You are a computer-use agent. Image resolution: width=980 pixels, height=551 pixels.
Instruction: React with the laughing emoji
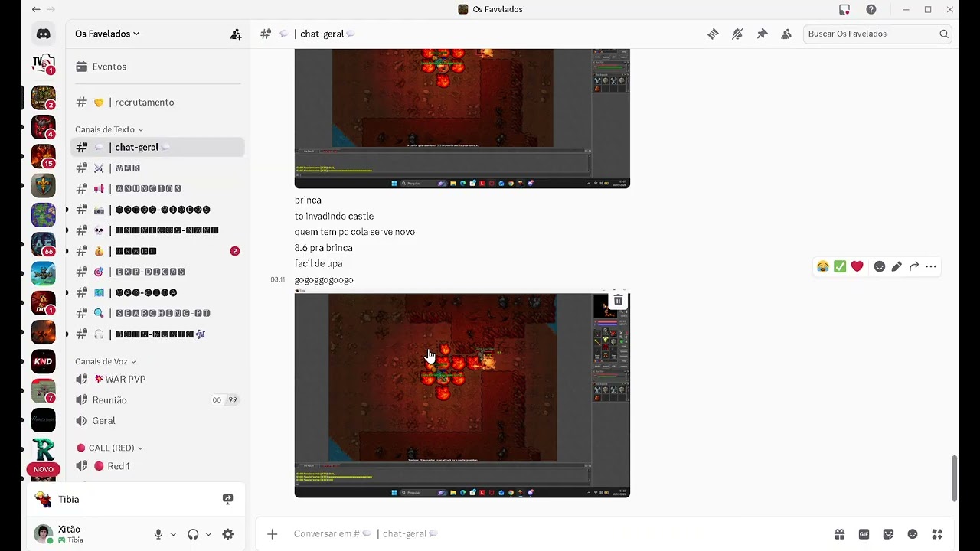[823, 266]
